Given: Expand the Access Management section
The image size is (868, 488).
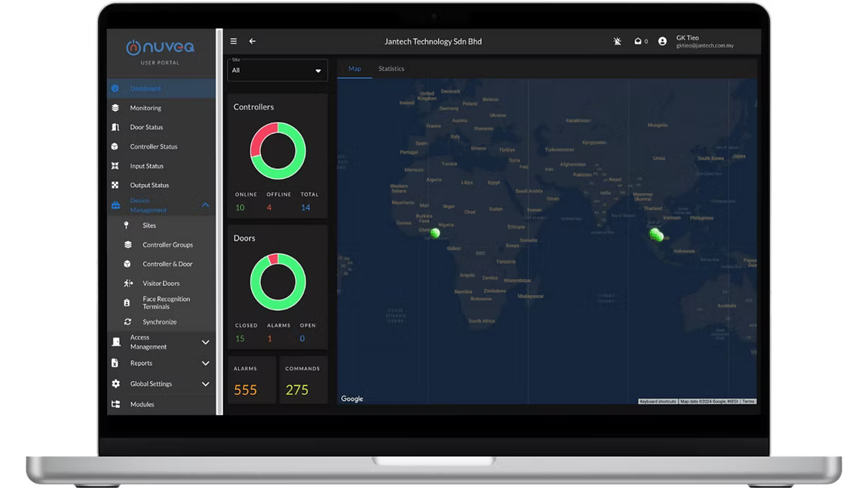Looking at the screenshot, I should 205,342.
